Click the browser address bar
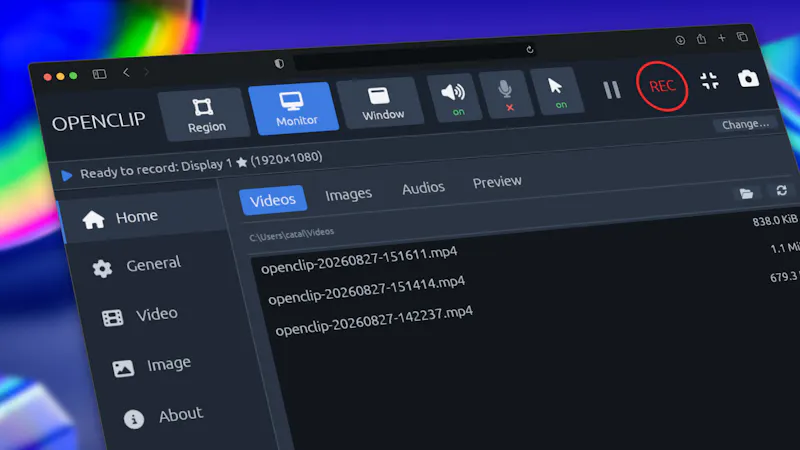 (x=413, y=56)
